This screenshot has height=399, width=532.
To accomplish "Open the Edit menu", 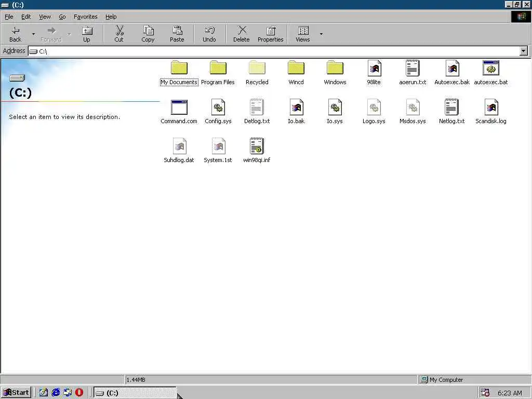I will [x=26, y=17].
